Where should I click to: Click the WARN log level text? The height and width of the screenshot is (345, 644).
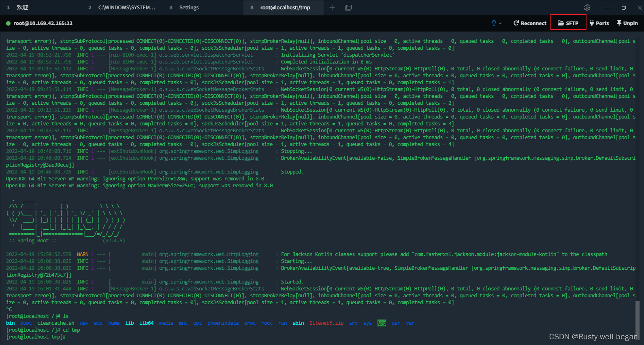[x=83, y=254]
